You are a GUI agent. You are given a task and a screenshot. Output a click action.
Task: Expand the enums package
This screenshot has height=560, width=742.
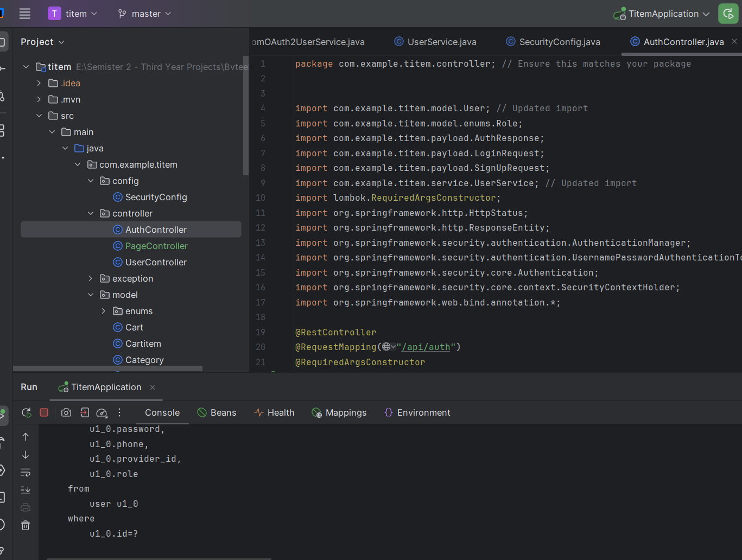point(104,311)
